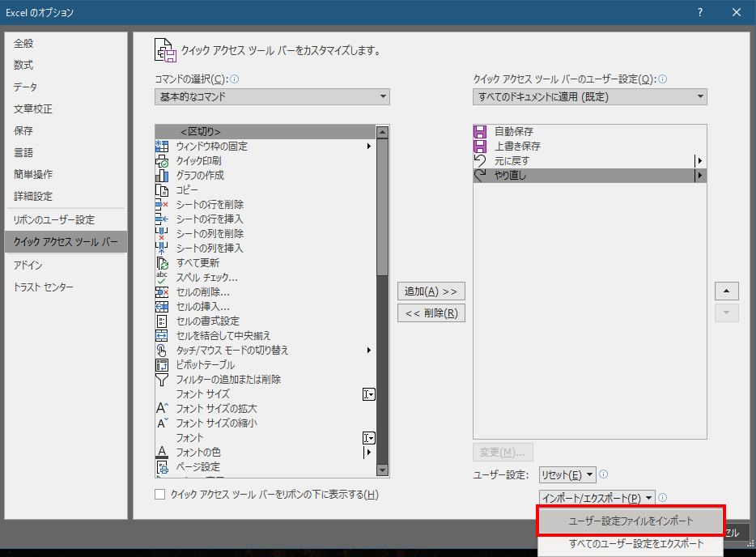Click the すべて更新 refresh icon
756x557 pixels.
pyautogui.click(x=162, y=263)
